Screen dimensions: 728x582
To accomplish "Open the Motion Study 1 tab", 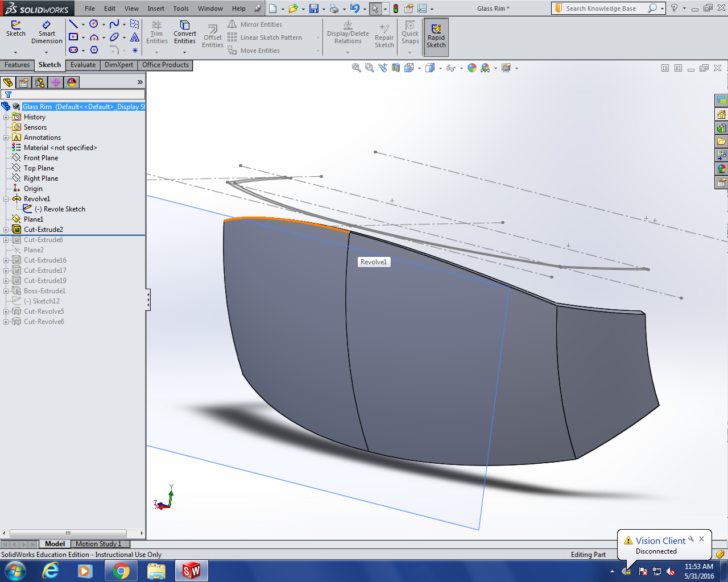I will [98, 544].
